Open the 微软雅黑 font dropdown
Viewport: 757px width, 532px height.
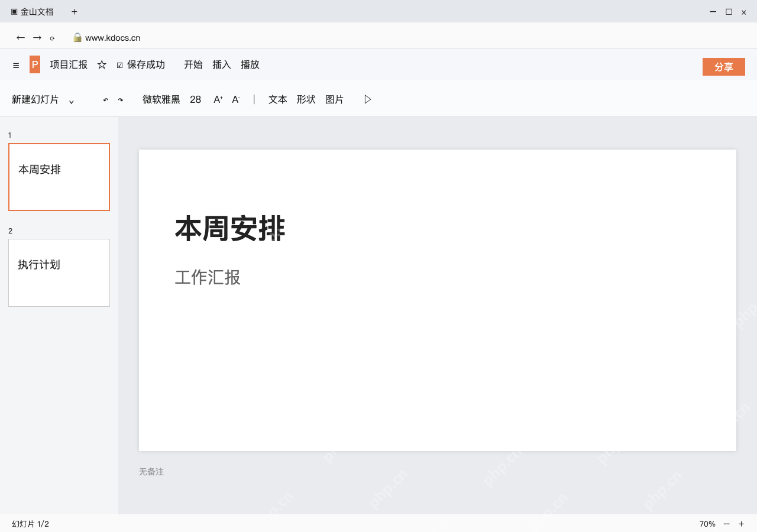[x=161, y=99]
